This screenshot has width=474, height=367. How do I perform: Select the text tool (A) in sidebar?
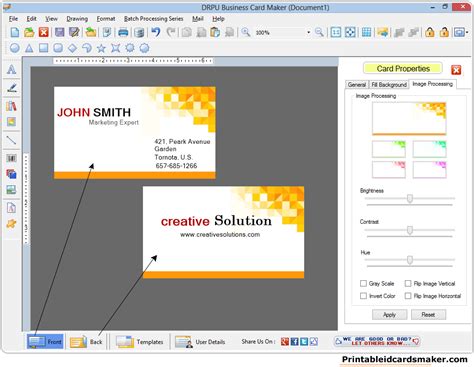click(x=11, y=69)
